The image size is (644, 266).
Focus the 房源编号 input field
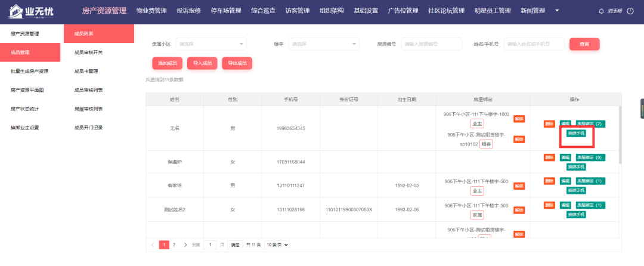pos(432,44)
